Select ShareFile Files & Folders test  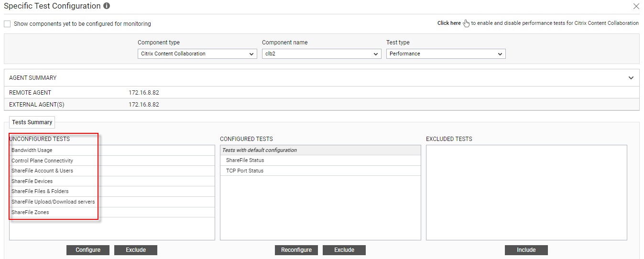point(112,191)
